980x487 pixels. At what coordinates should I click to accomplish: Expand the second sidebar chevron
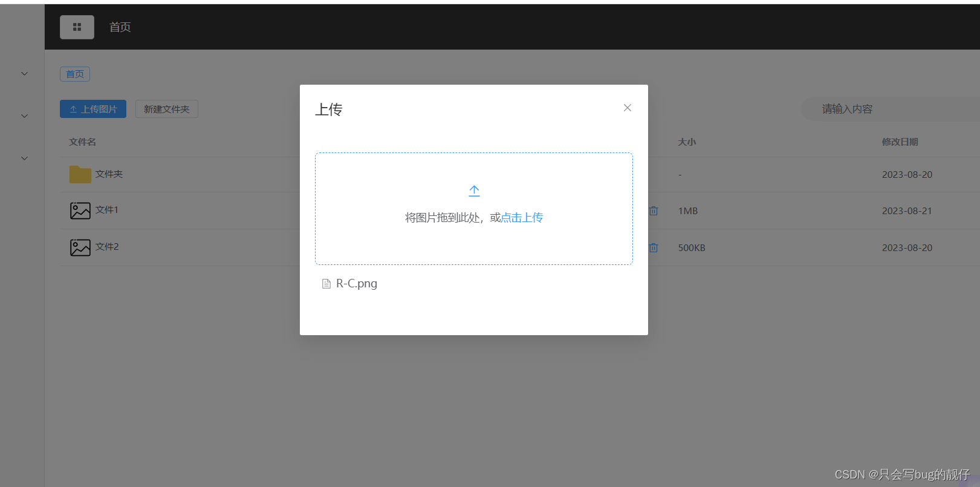[24, 116]
